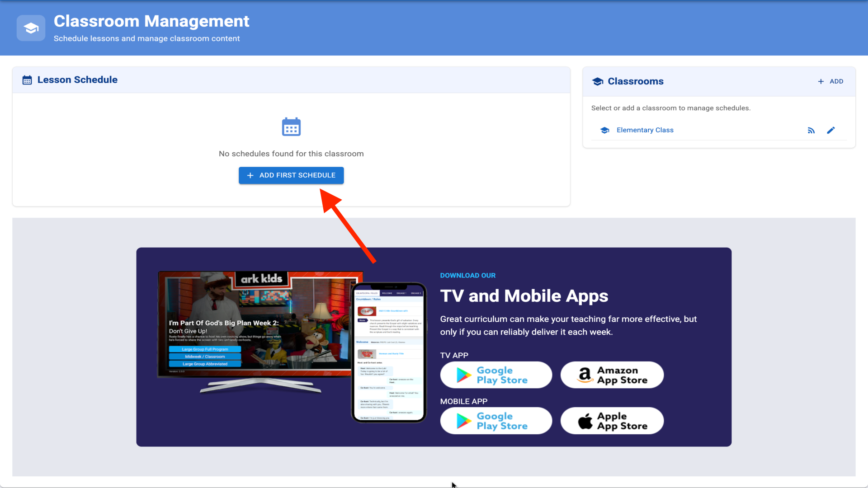This screenshot has height=488, width=868.
Task: Edit Elementary Class with the pencil icon
Action: pos(831,131)
